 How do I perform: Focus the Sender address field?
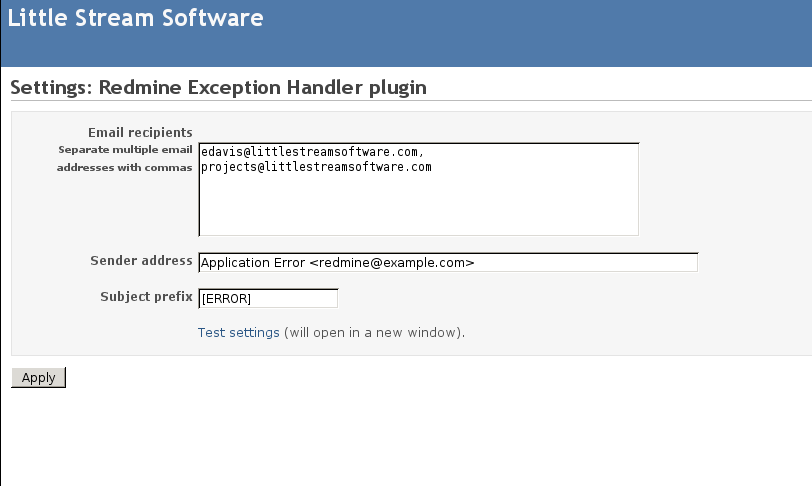point(448,262)
